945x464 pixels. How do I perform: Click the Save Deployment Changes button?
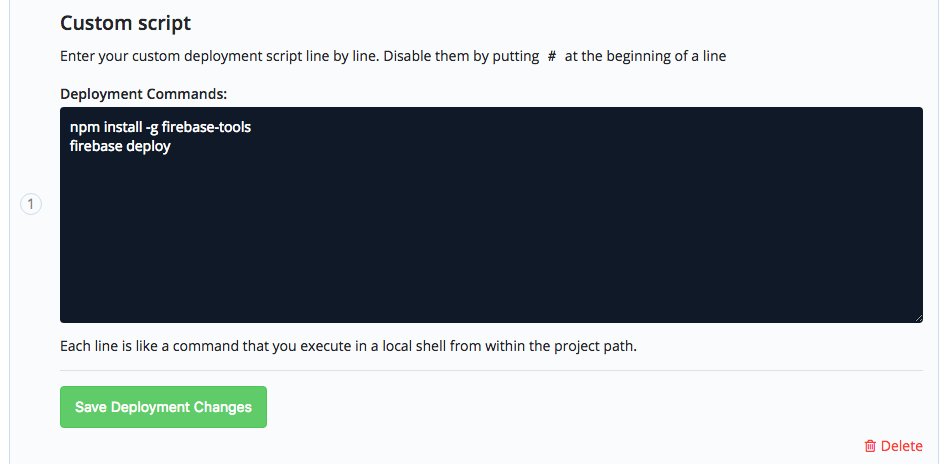pyautogui.click(x=163, y=407)
